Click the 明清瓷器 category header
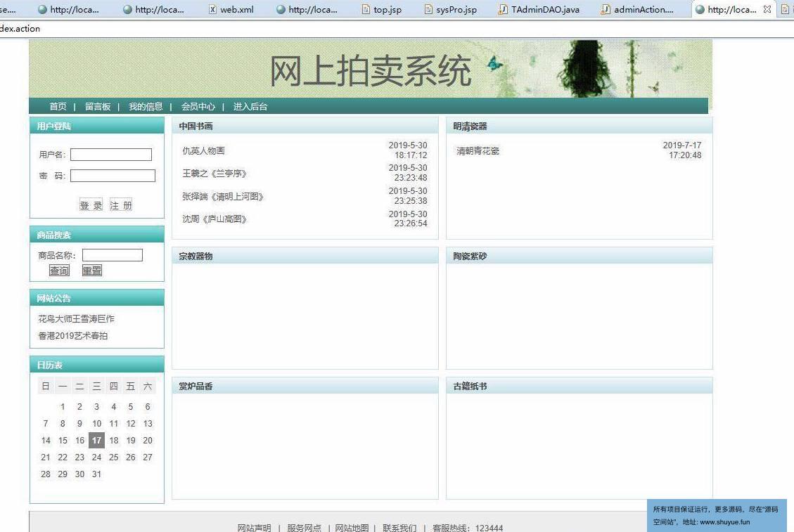Screen dimensions: 794x532 470,126
